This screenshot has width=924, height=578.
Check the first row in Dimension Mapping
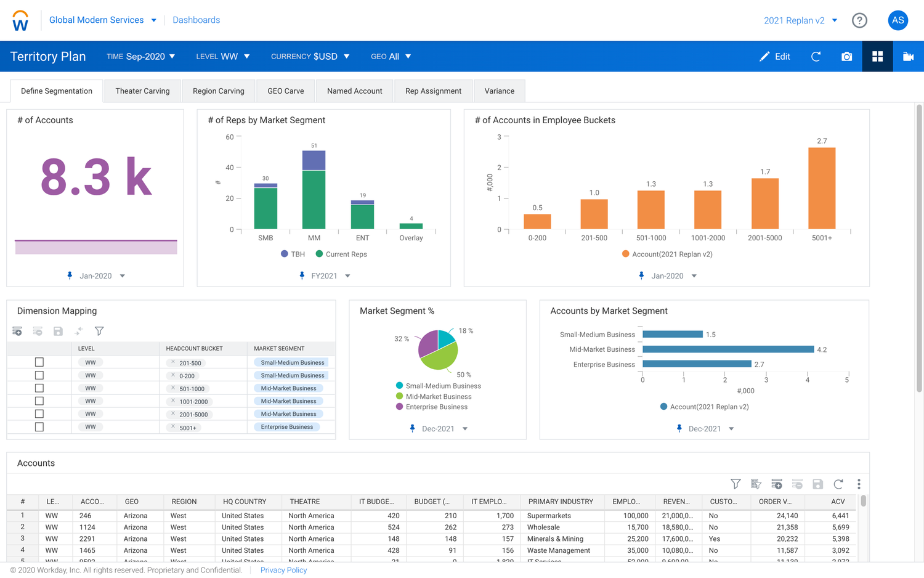(39, 362)
